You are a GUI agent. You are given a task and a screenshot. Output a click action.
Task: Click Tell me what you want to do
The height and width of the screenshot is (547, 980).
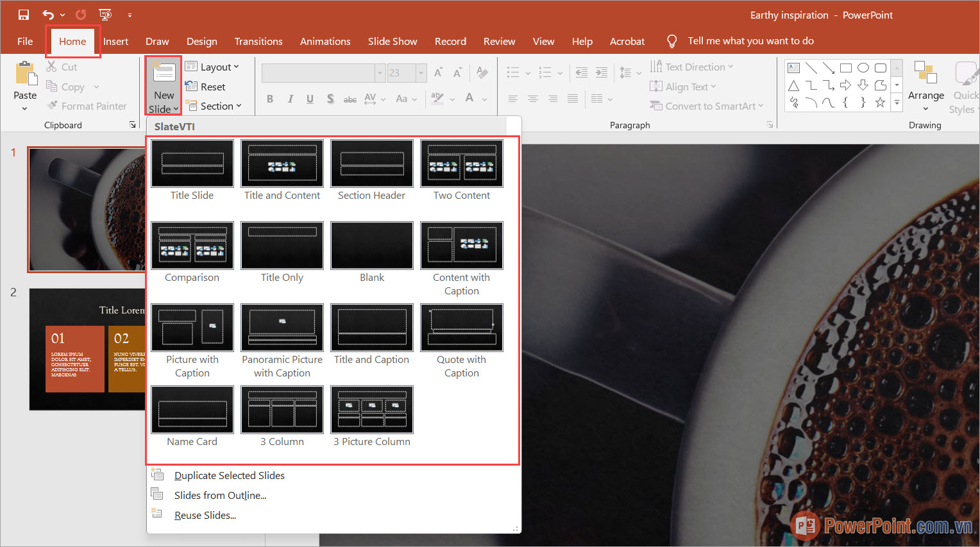[x=751, y=41]
